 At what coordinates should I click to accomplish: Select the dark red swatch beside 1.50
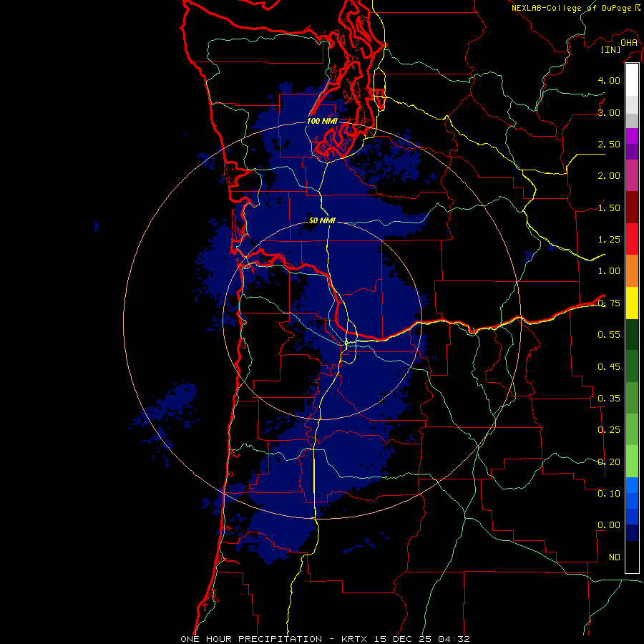click(x=632, y=208)
